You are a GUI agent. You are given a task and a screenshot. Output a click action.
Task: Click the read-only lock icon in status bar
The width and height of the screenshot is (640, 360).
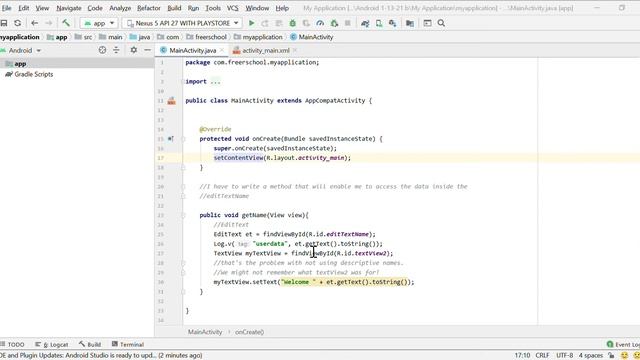point(611,356)
